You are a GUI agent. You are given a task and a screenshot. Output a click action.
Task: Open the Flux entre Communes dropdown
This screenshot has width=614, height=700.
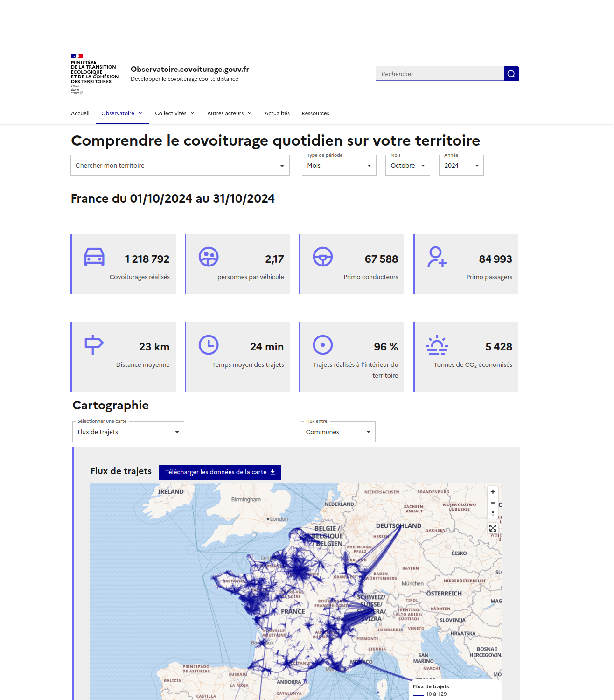338,432
